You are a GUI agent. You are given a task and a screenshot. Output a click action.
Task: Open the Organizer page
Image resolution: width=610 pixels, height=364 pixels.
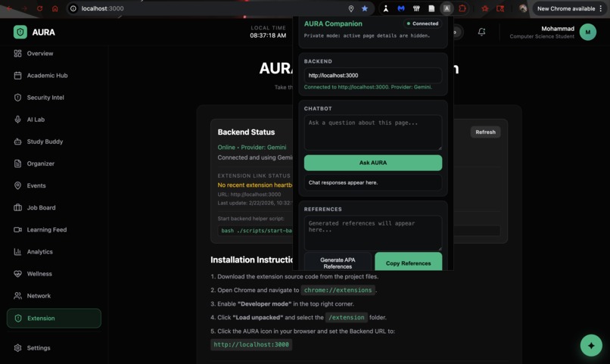pos(40,163)
